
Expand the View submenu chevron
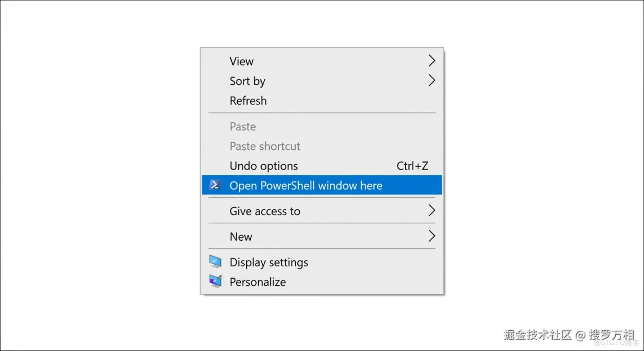[431, 61]
